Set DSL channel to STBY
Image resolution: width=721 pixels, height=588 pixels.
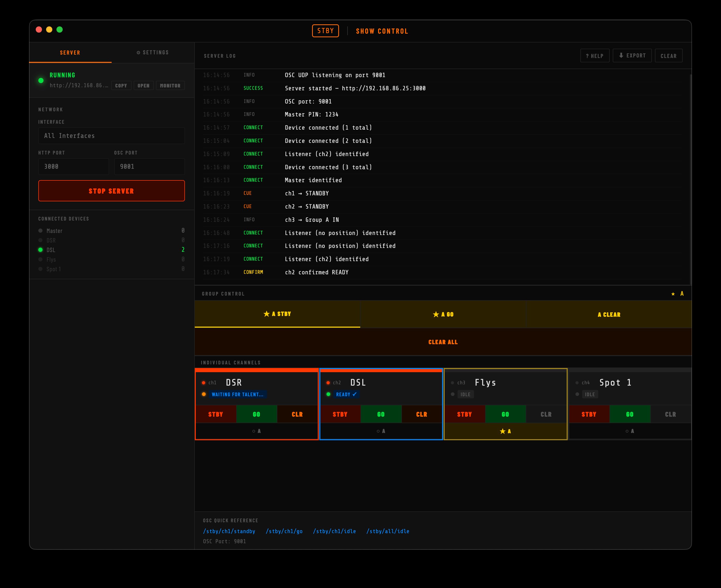tap(340, 414)
